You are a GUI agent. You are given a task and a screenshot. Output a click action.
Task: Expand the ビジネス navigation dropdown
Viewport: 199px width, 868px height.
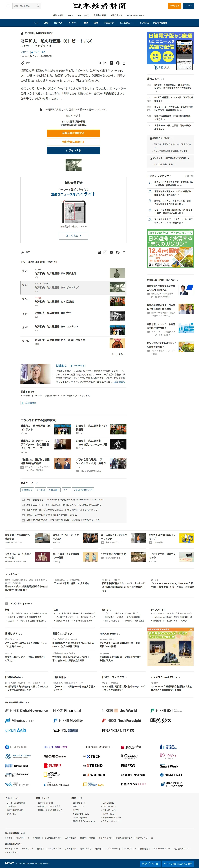point(59,23)
